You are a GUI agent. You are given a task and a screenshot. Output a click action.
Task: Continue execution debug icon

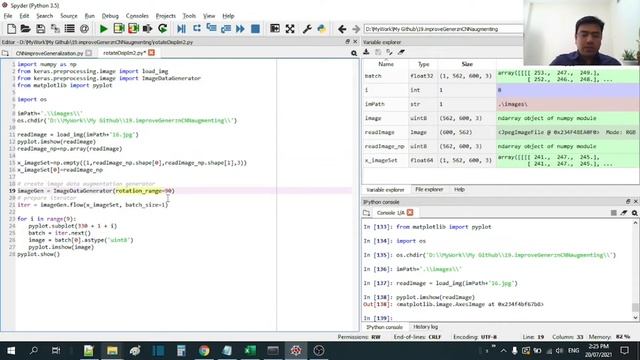(240, 29)
